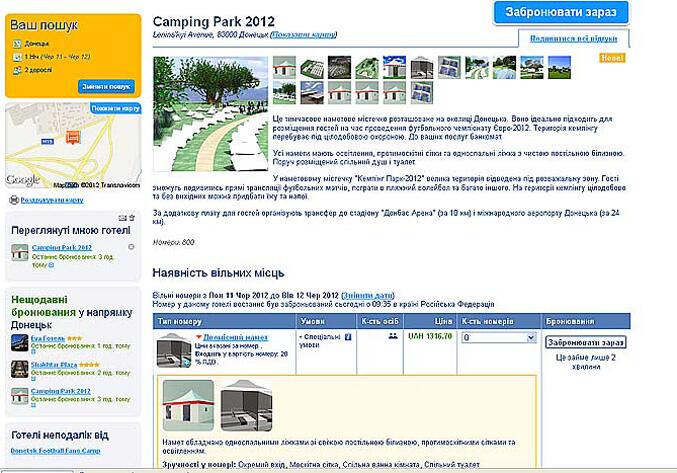Collapse the Двомісний намет room details

pyautogui.click(x=199, y=337)
